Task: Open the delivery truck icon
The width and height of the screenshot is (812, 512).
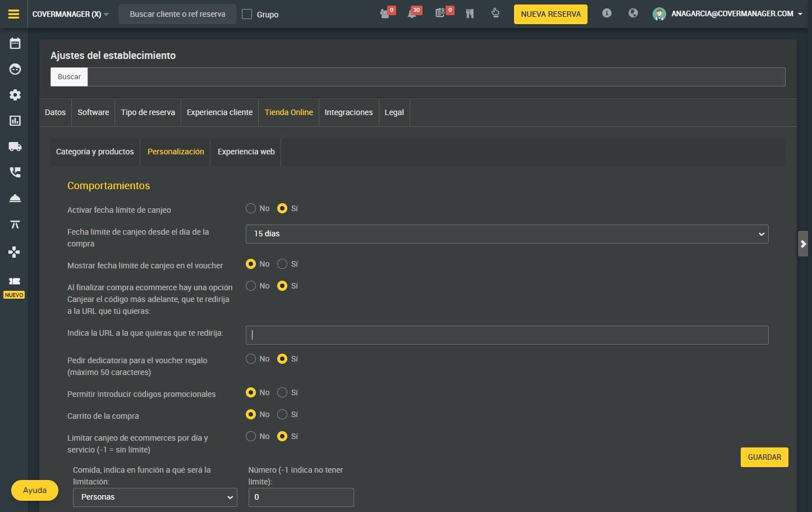Action: 15,147
